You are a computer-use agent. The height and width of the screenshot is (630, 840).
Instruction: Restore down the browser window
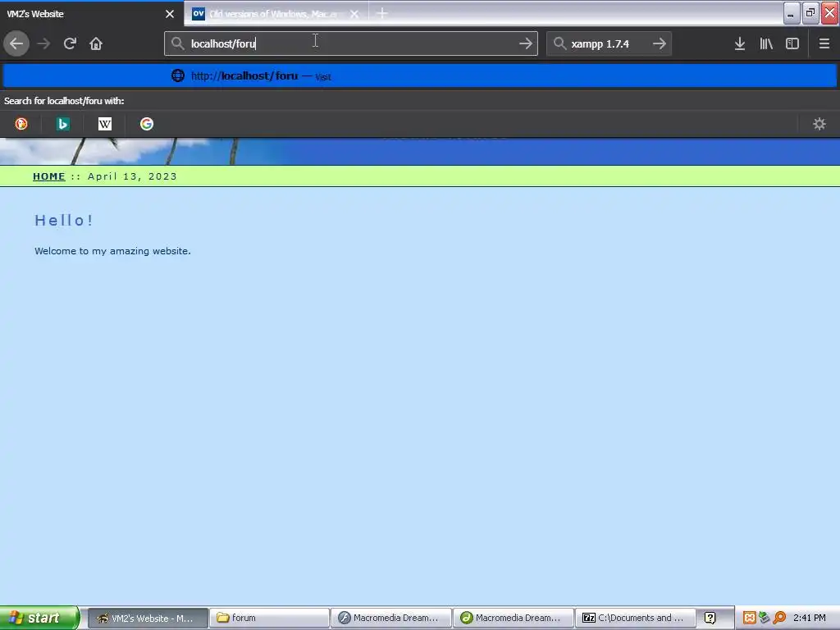click(x=810, y=13)
